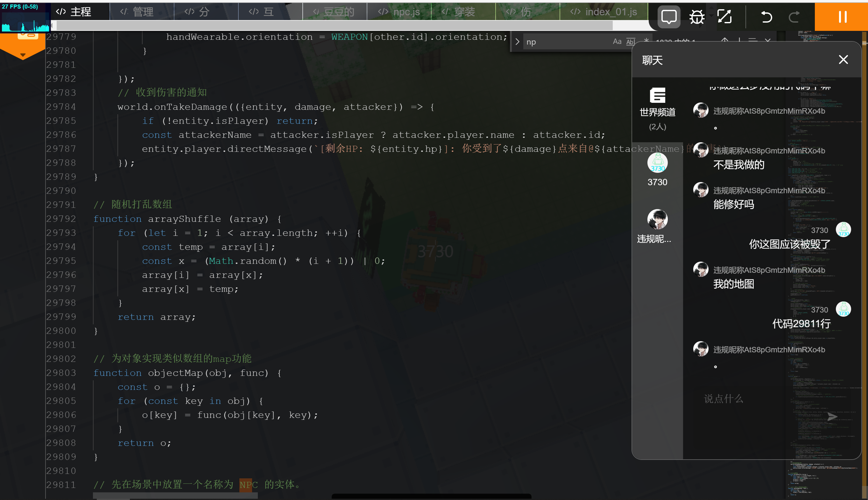Click the objectMap function name

[175, 373]
